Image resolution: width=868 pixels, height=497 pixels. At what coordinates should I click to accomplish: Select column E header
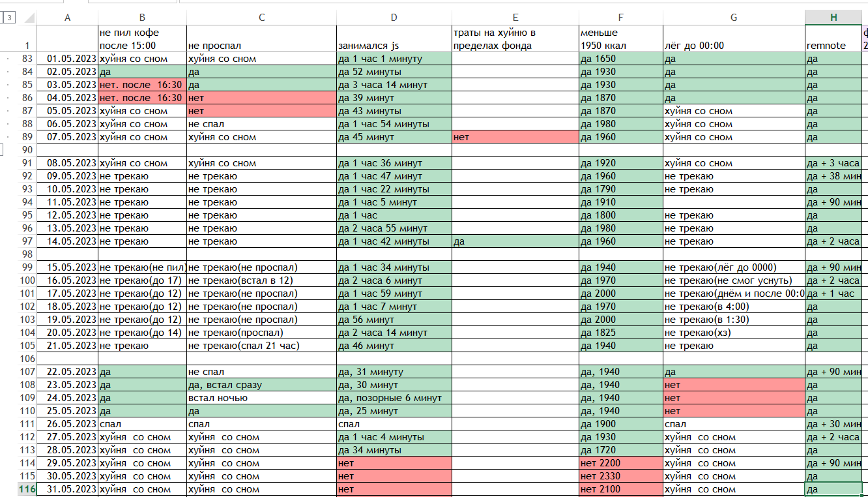(x=515, y=18)
